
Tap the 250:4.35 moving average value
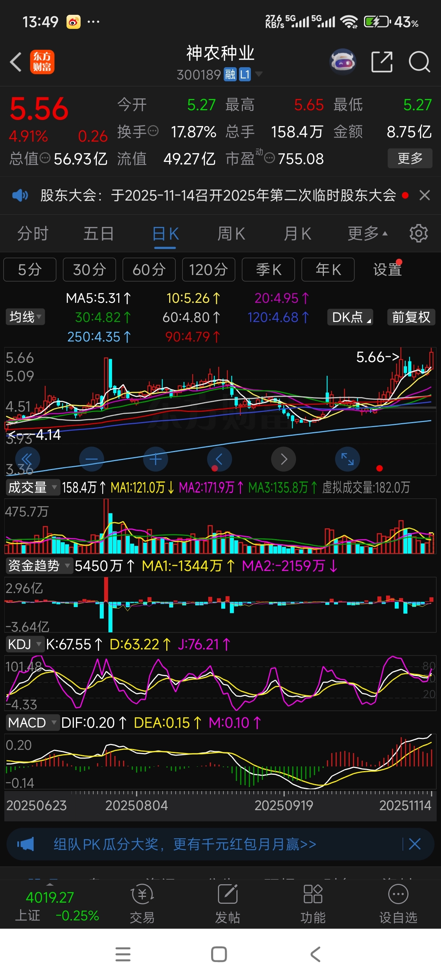pyautogui.click(x=99, y=337)
